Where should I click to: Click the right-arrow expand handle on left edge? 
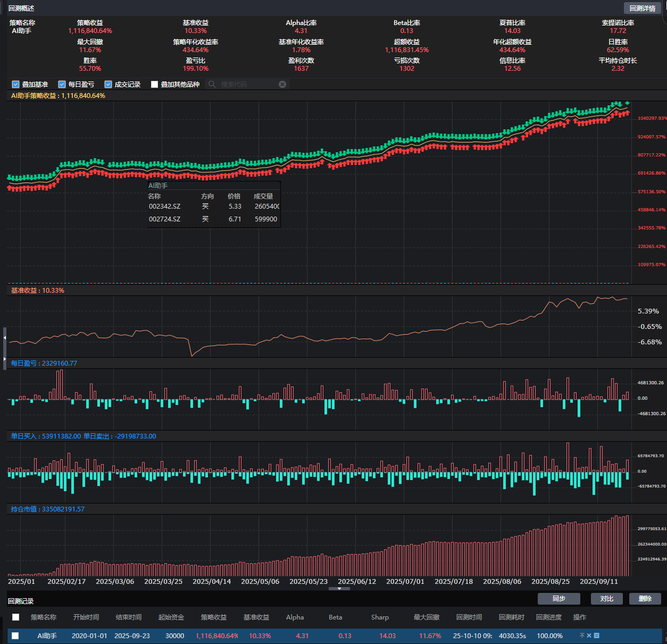[x=5, y=360]
